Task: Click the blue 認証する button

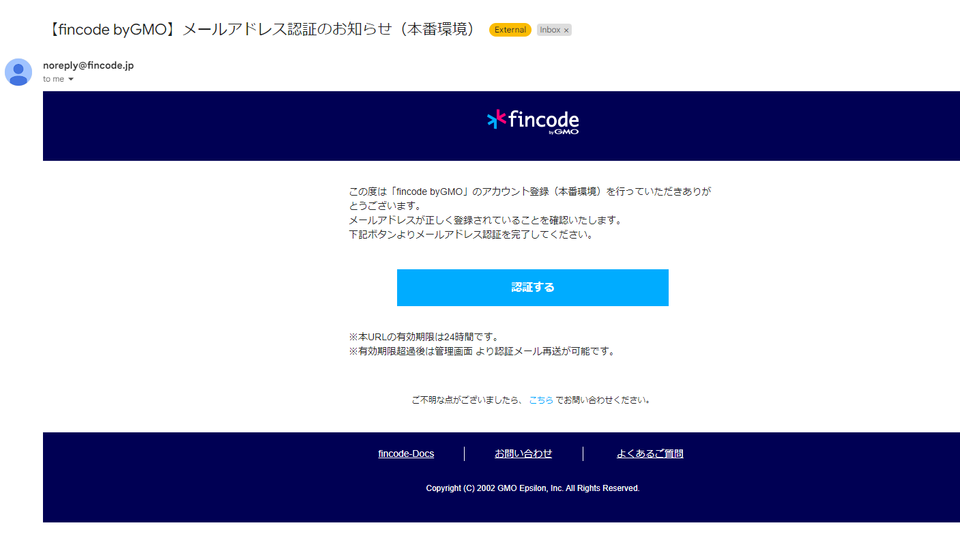Action: pos(533,287)
